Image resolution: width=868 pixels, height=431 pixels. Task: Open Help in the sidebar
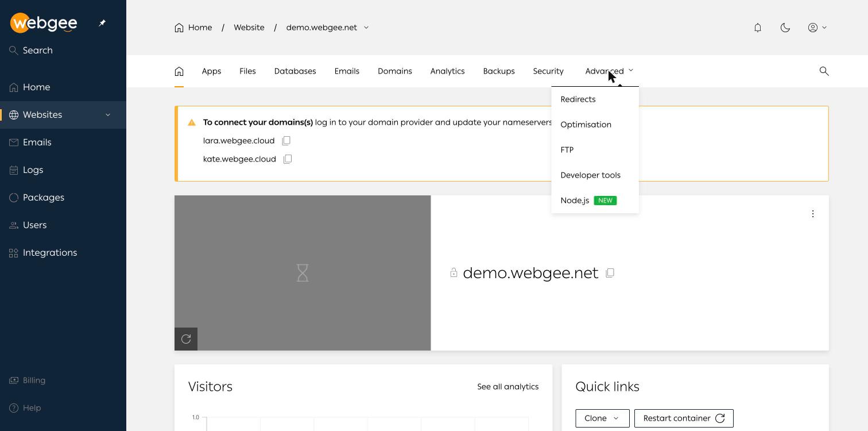[x=63, y=408]
